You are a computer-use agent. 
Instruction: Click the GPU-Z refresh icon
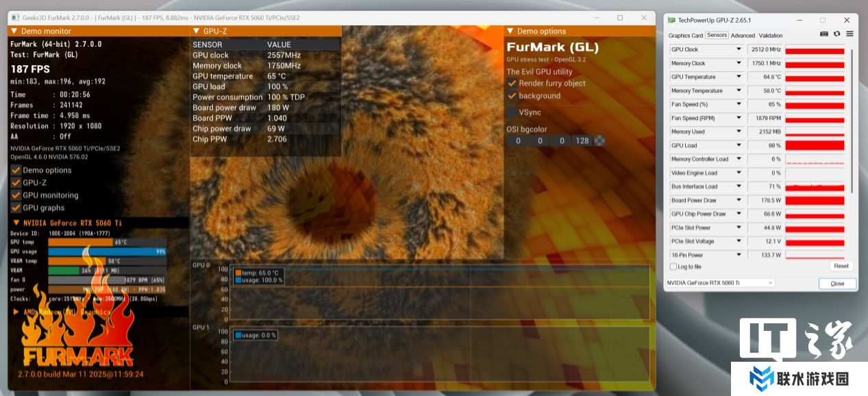(x=836, y=34)
